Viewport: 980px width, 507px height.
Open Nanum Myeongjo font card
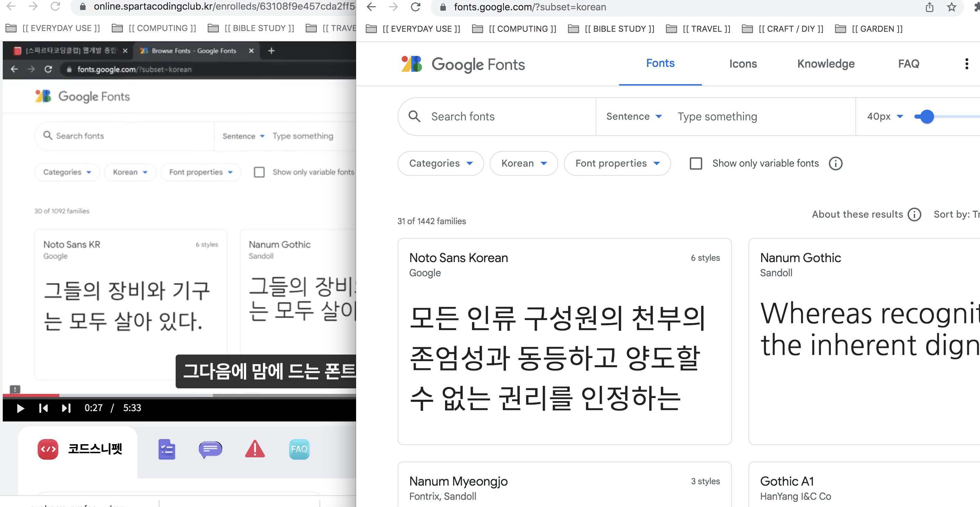564,485
